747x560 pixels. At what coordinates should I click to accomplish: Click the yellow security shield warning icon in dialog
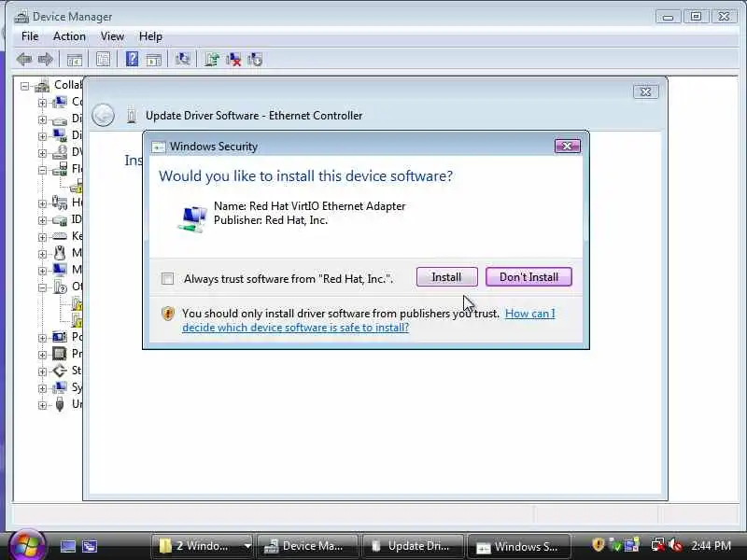click(x=168, y=314)
